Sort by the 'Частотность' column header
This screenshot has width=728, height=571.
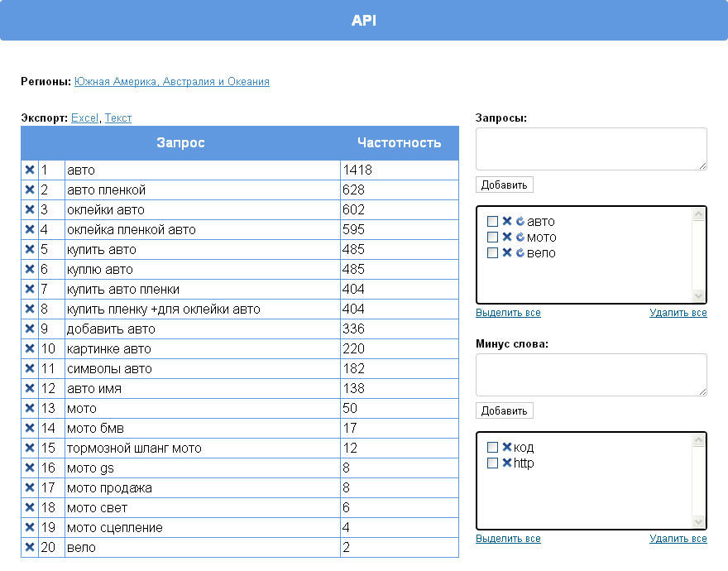coord(399,143)
